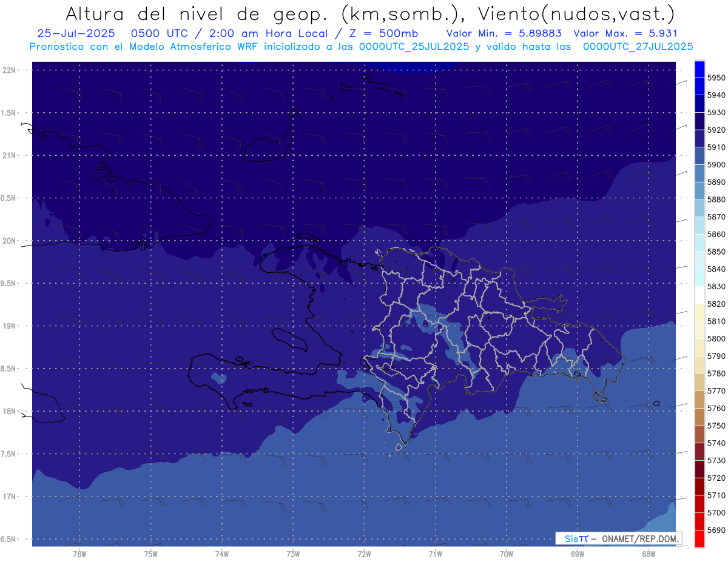728x562 pixels.
Task: Click the 72W longitude label
Action: coord(364,554)
